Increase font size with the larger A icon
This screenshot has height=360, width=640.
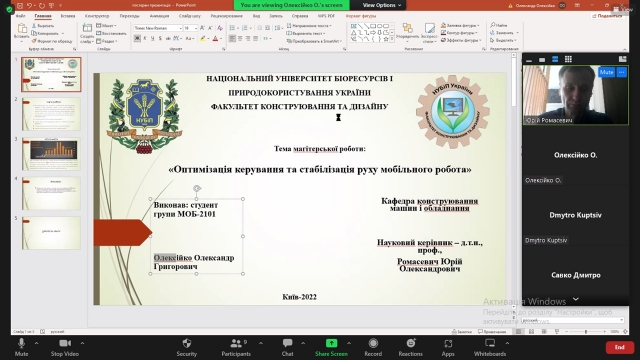(202, 28)
